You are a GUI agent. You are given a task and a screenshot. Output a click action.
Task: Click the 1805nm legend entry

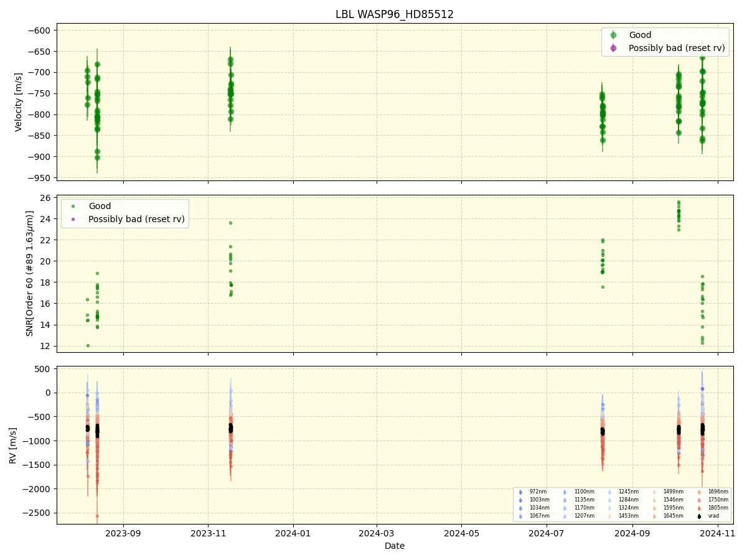pyautogui.click(x=718, y=508)
